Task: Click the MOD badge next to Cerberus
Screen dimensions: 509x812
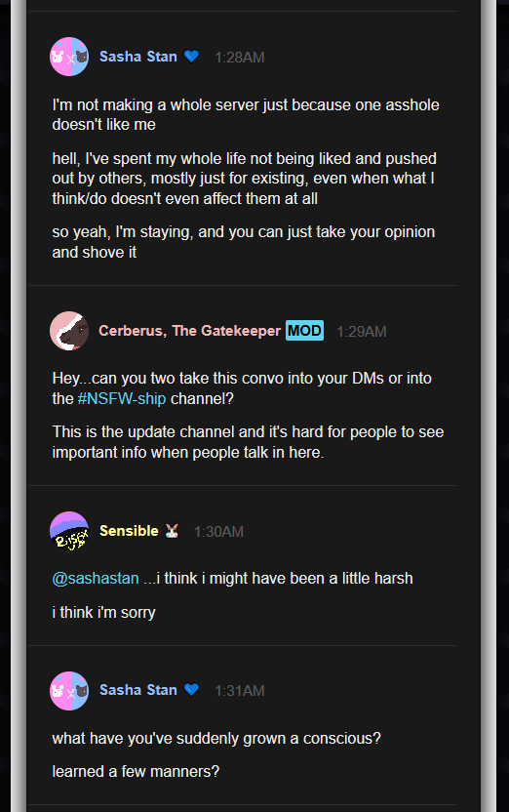Action: (x=304, y=331)
